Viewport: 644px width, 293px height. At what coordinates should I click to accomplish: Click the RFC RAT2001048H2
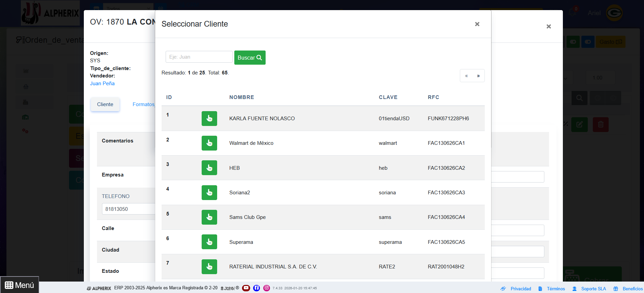pos(446,267)
